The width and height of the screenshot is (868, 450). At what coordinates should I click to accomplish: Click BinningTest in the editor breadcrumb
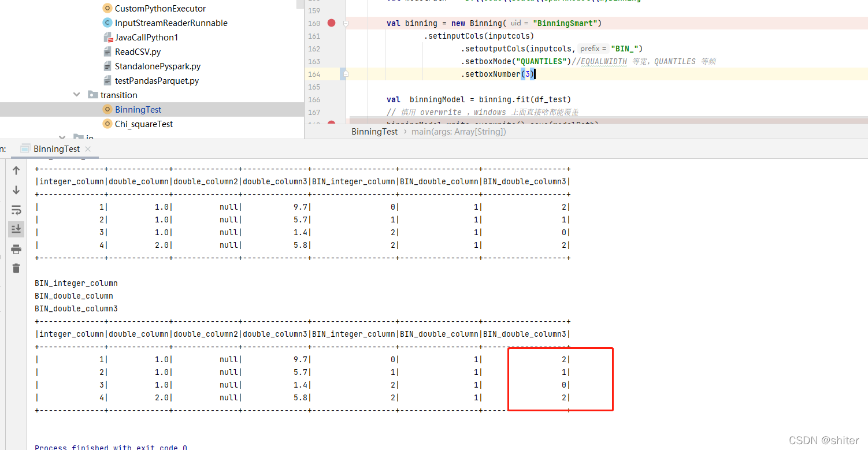click(x=374, y=132)
